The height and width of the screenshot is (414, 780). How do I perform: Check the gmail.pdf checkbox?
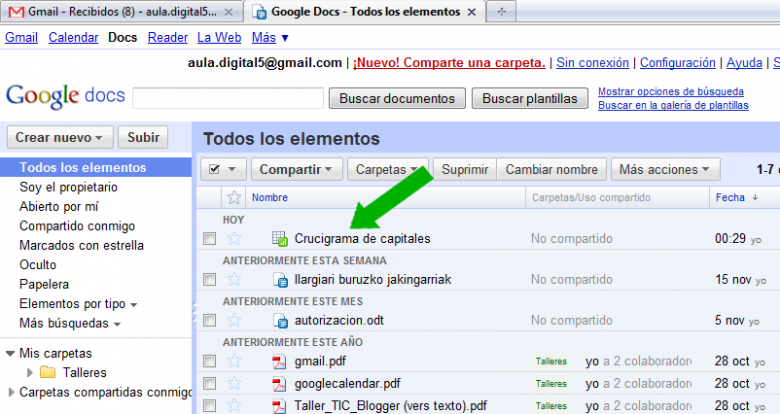pos(209,361)
